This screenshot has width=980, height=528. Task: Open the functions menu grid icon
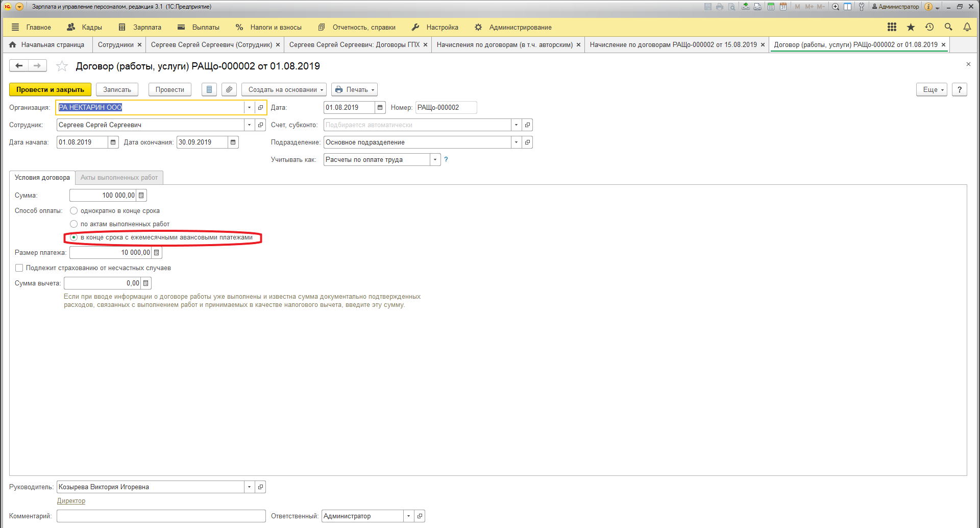point(892,27)
